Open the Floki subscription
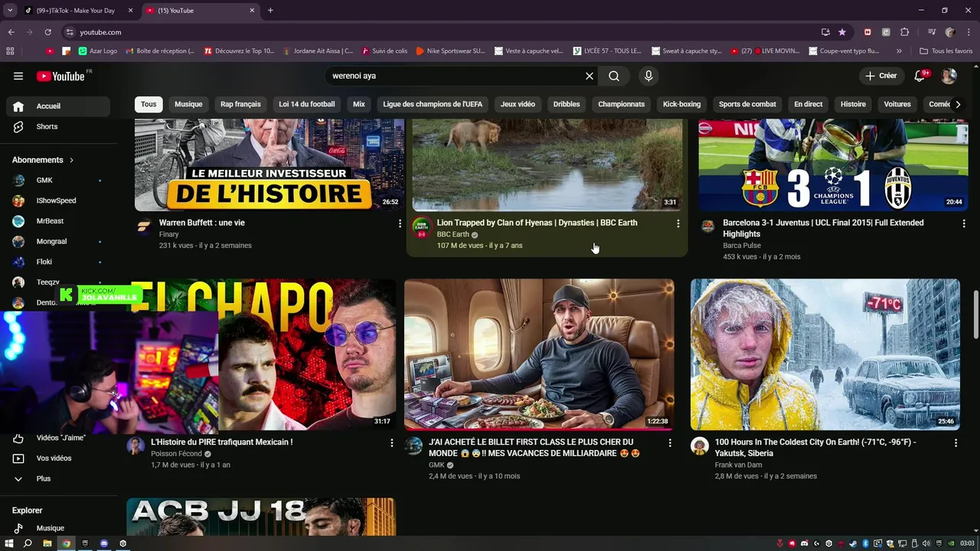The image size is (980, 551). coord(58,262)
